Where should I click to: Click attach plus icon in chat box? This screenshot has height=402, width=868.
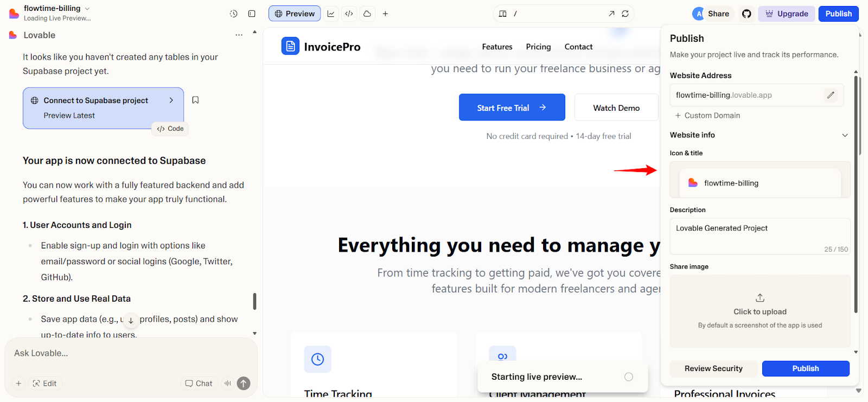18,384
